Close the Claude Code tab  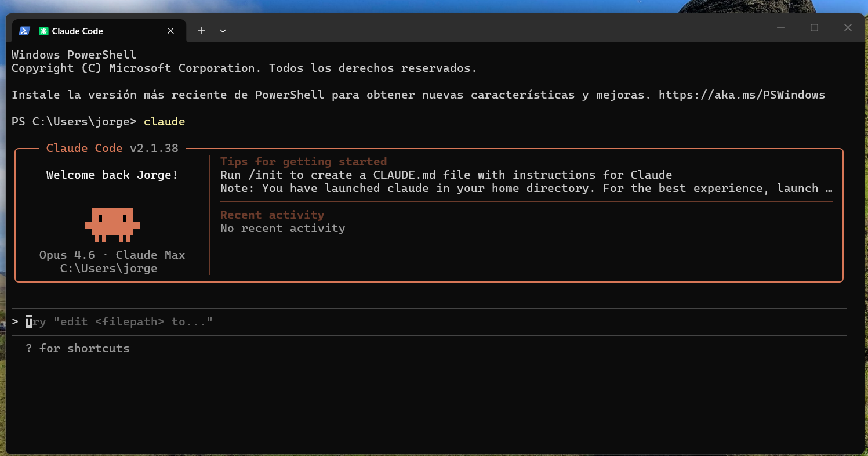(170, 31)
